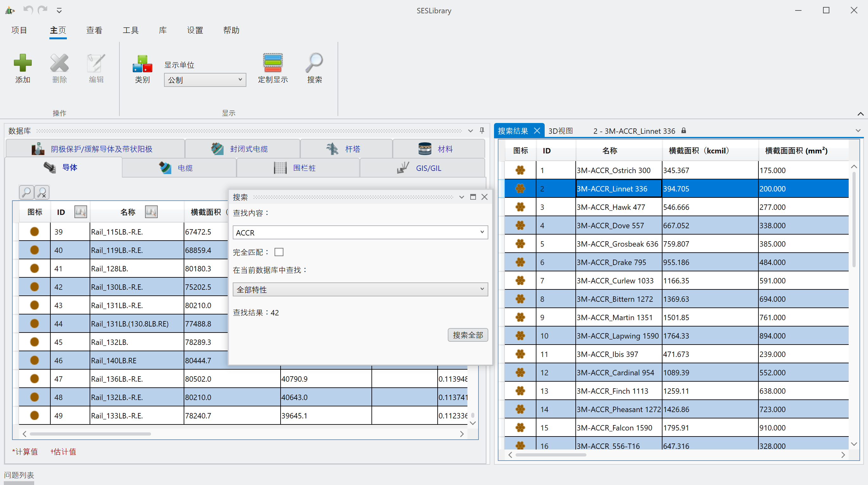This screenshot has height=485, width=868.
Task: Select the 3M-ACCR_Cardinal 954 name cell
Action: 619,372
